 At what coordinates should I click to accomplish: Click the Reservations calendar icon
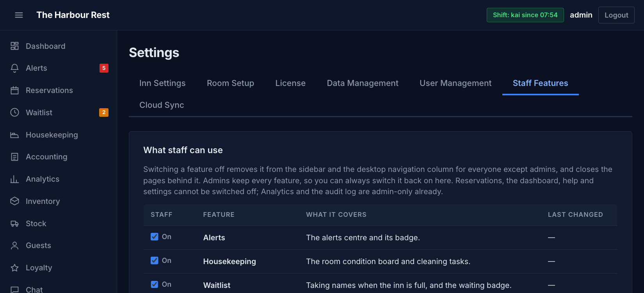pyautogui.click(x=14, y=90)
